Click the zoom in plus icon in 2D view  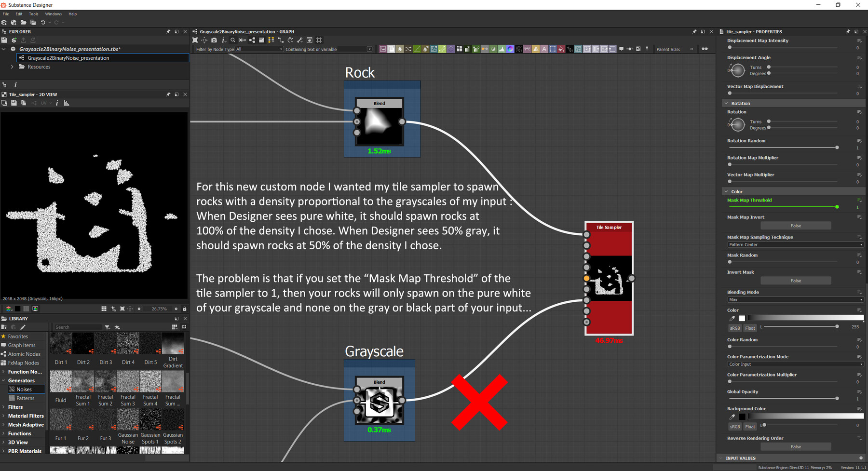click(176, 309)
